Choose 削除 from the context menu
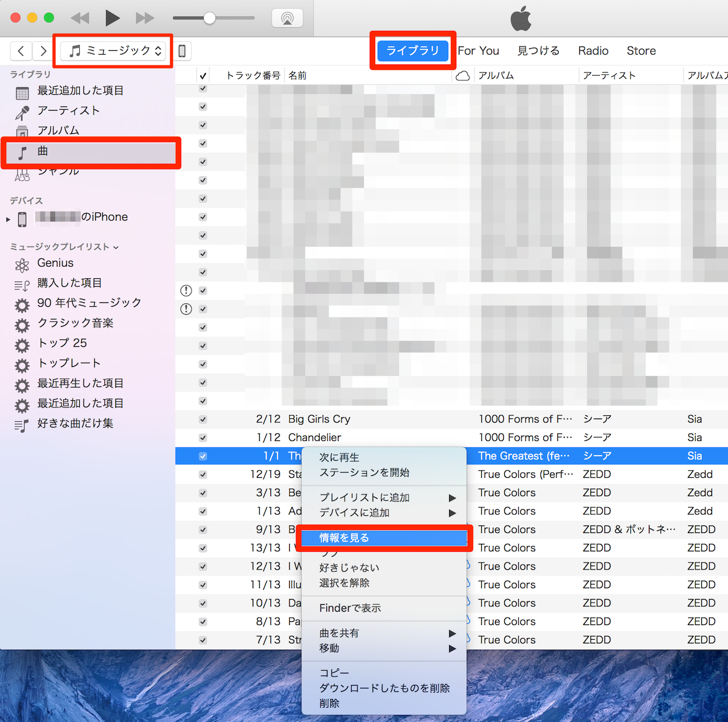Viewport: 728px width, 722px height. pyautogui.click(x=384, y=703)
